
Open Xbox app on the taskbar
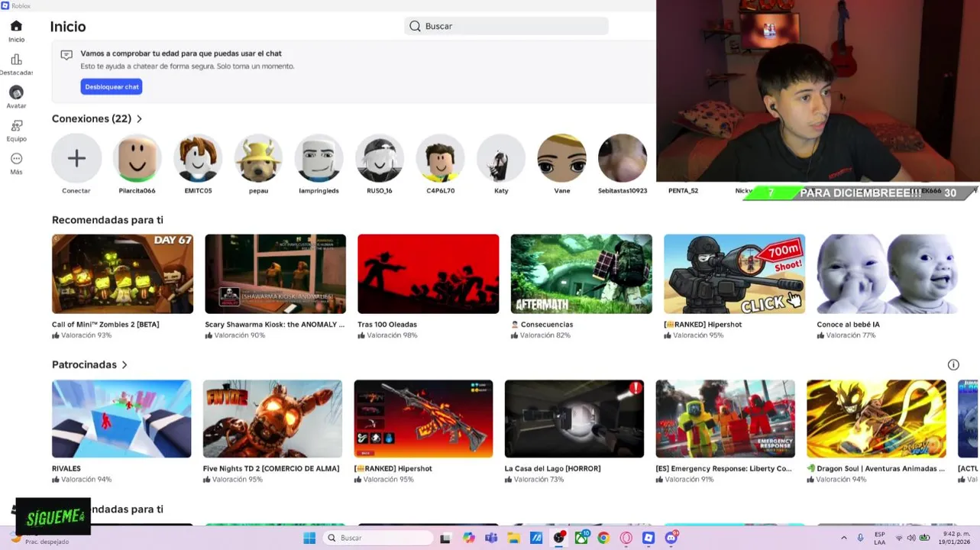click(581, 538)
